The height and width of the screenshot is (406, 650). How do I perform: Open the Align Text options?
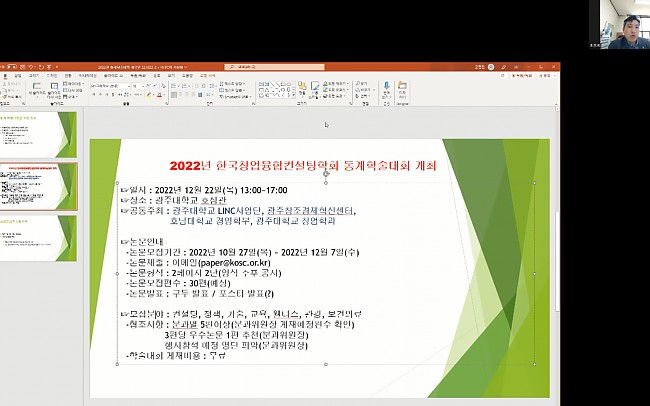click(x=232, y=90)
